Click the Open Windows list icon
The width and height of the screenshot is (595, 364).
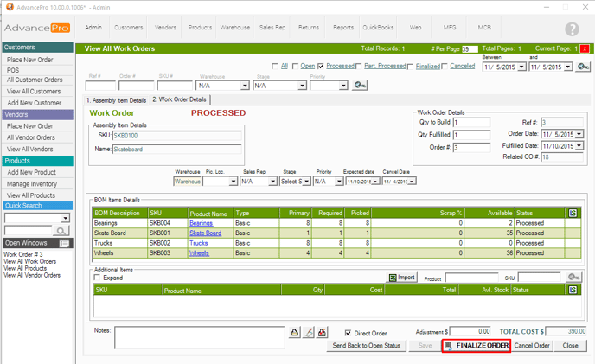pyautogui.click(x=64, y=244)
